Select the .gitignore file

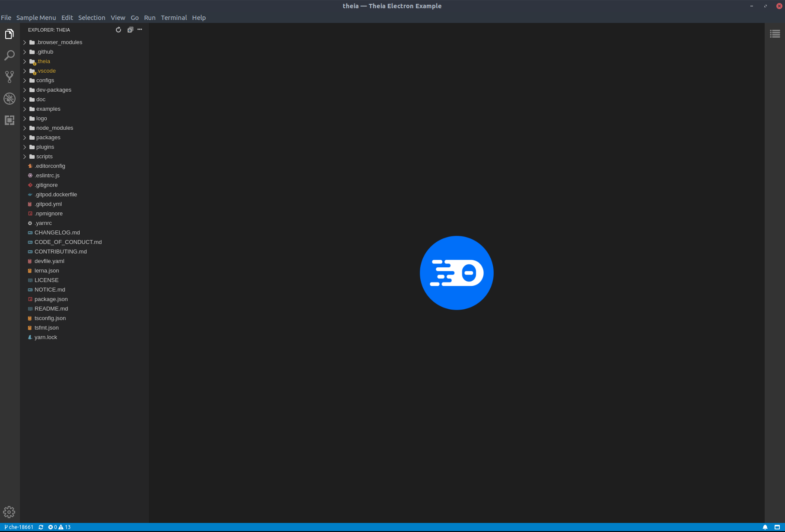click(x=84, y=185)
